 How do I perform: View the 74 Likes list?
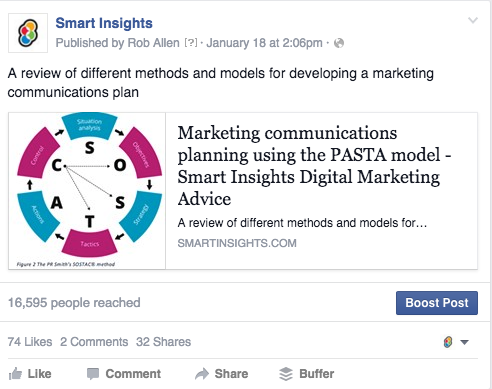30,342
